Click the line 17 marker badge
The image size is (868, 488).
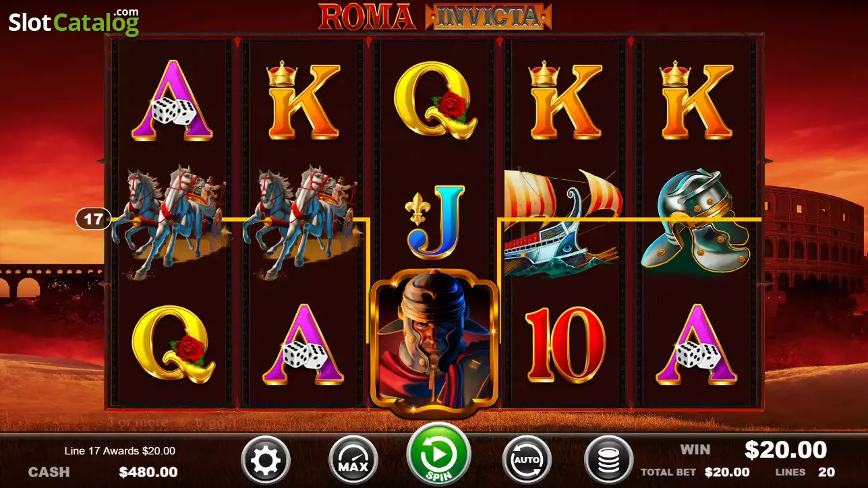click(94, 218)
